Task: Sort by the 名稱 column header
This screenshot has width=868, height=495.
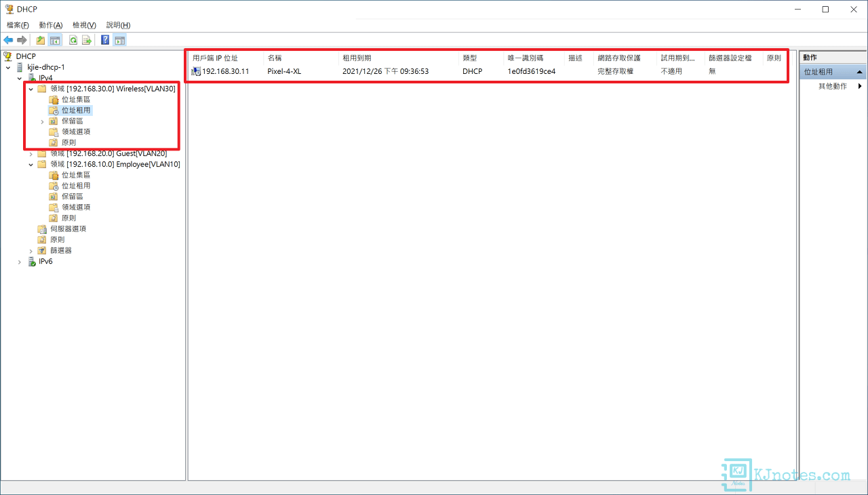Action: (x=301, y=58)
